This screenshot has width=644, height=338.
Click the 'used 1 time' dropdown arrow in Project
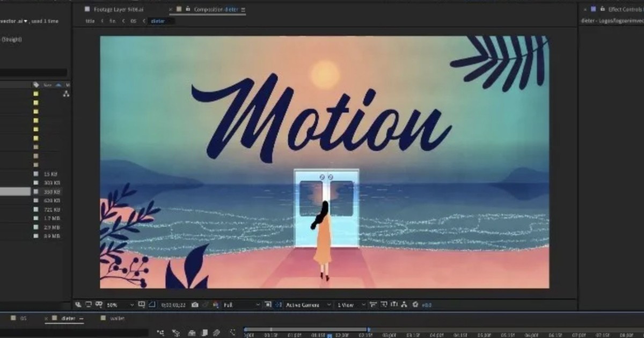pyautogui.click(x=26, y=21)
